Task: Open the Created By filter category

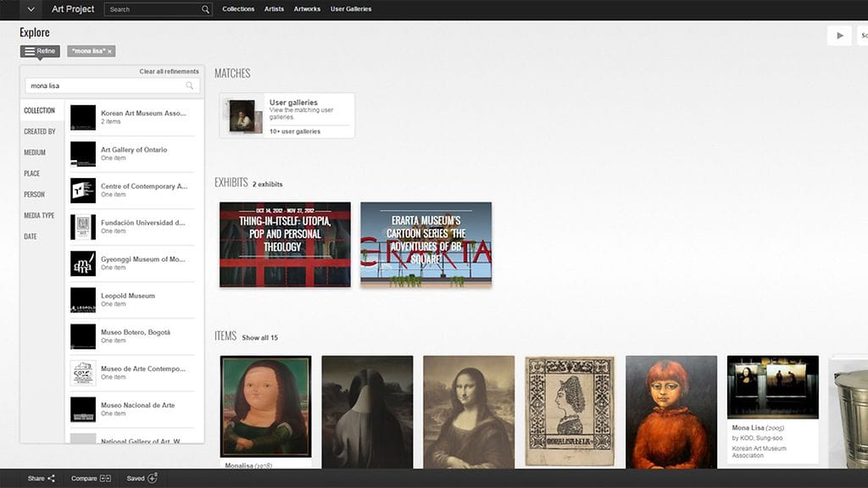Action: pyautogui.click(x=40, y=131)
